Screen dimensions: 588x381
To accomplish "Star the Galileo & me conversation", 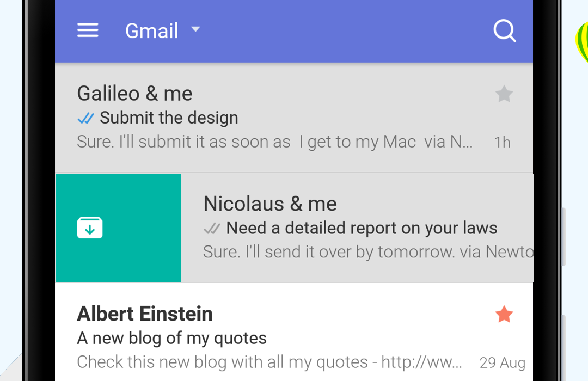I will 504,94.
